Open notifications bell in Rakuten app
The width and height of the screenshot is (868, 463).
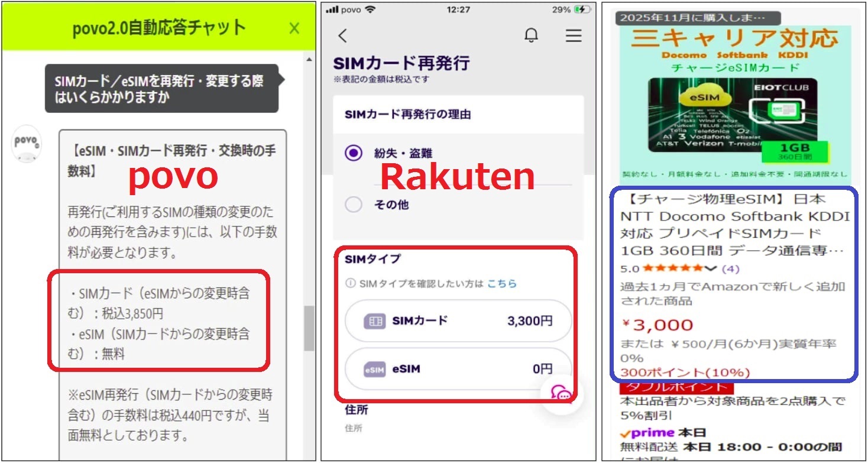click(x=531, y=35)
